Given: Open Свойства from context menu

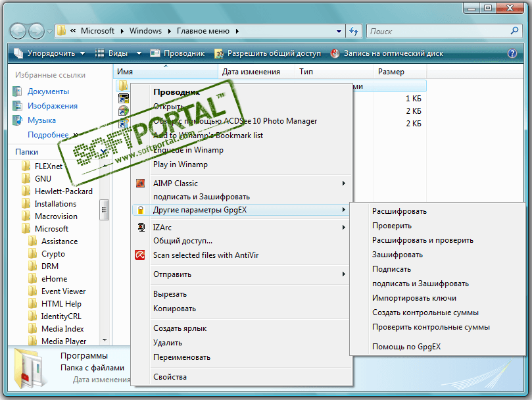Looking at the screenshot, I should pos(241,377).
